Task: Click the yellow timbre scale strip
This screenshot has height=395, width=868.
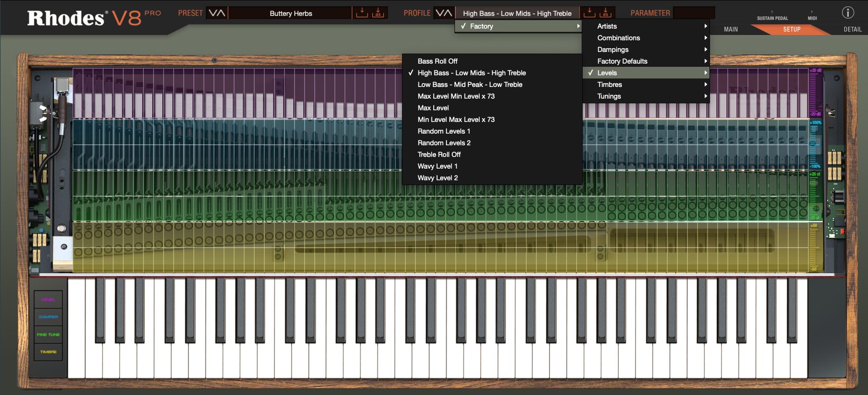Action: (816, 247)
